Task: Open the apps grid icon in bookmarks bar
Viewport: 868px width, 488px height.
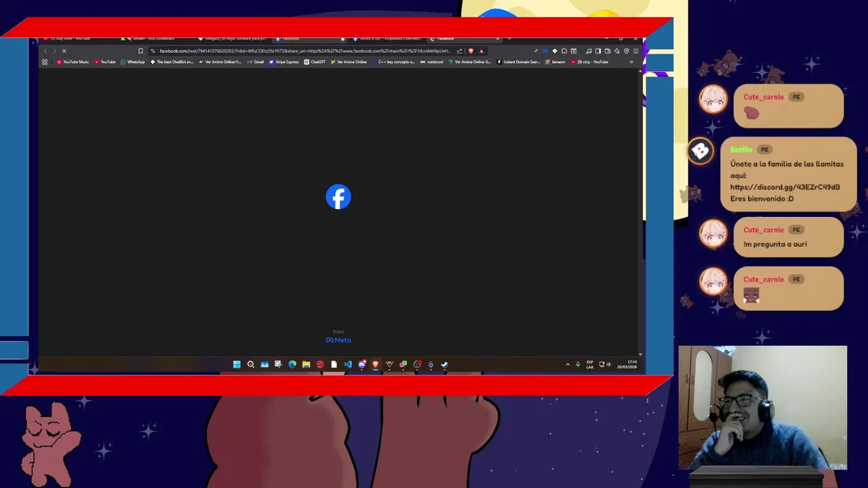Action: click(x=45, y=62)
